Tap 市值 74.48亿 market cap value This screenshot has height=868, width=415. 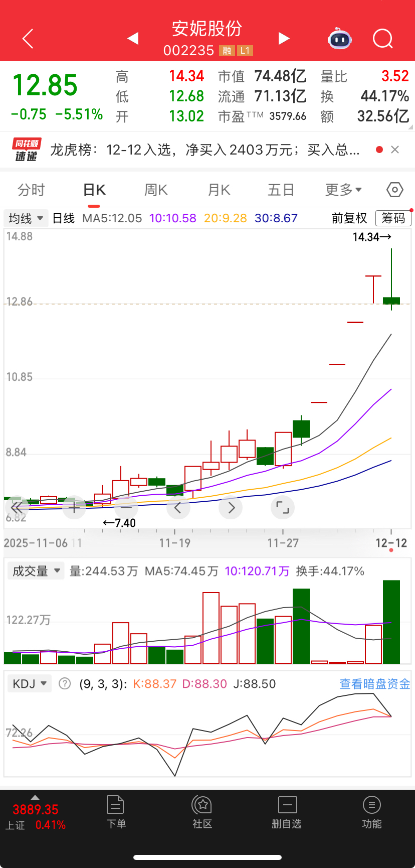(x=280, y=76)
